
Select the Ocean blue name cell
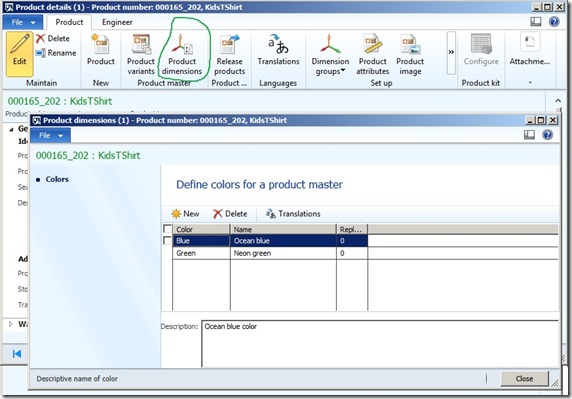click(x=283, y=241)
